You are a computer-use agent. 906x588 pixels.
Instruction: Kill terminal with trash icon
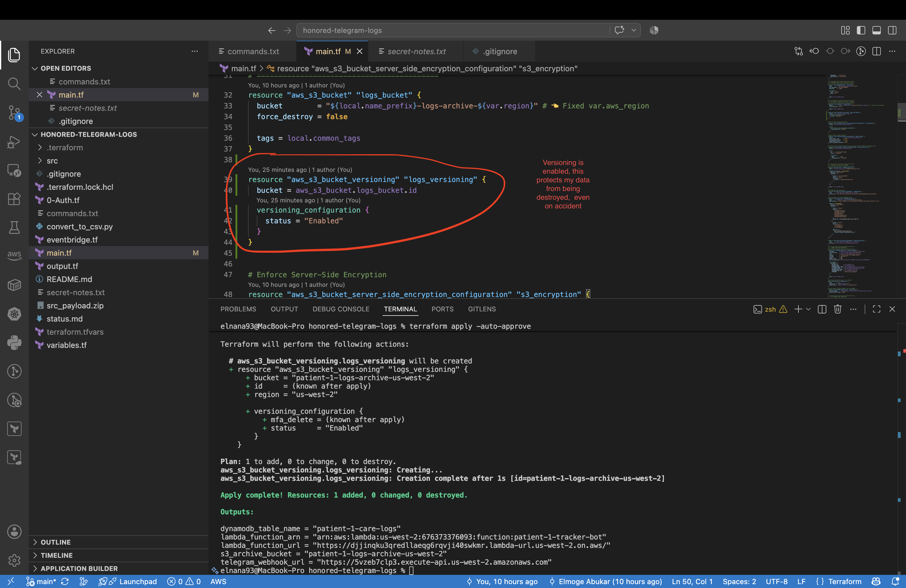(837, 309)
